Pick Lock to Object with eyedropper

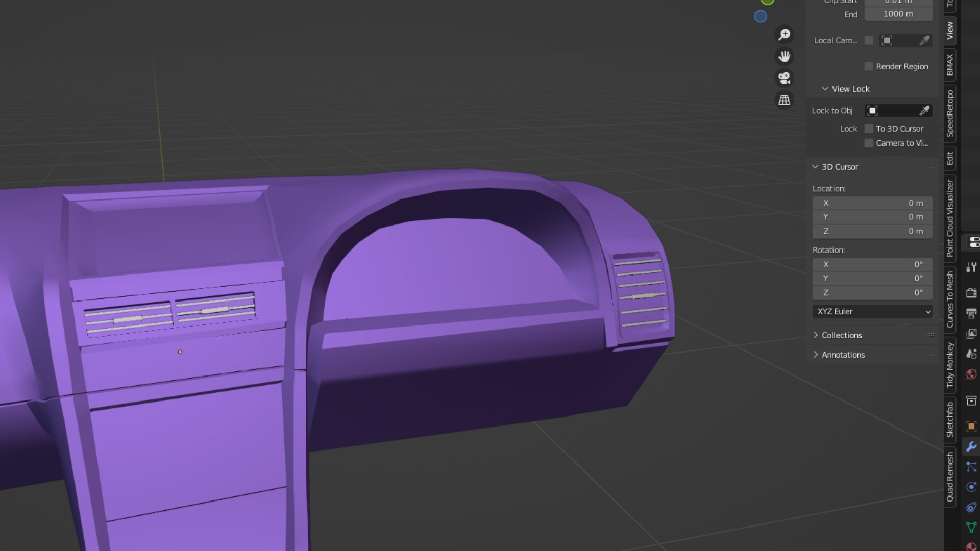click(924, 111)
